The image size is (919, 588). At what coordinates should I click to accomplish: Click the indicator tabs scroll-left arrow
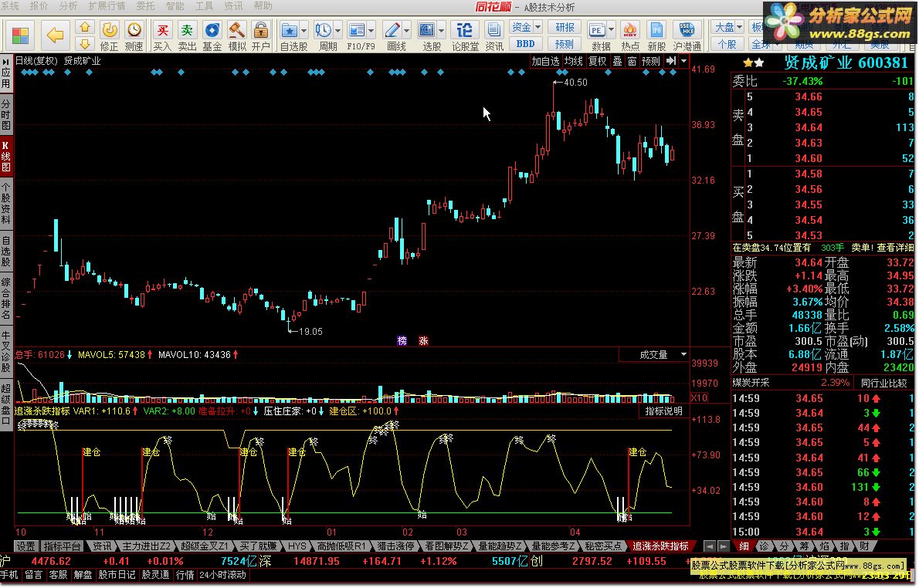tap(709, 546)
